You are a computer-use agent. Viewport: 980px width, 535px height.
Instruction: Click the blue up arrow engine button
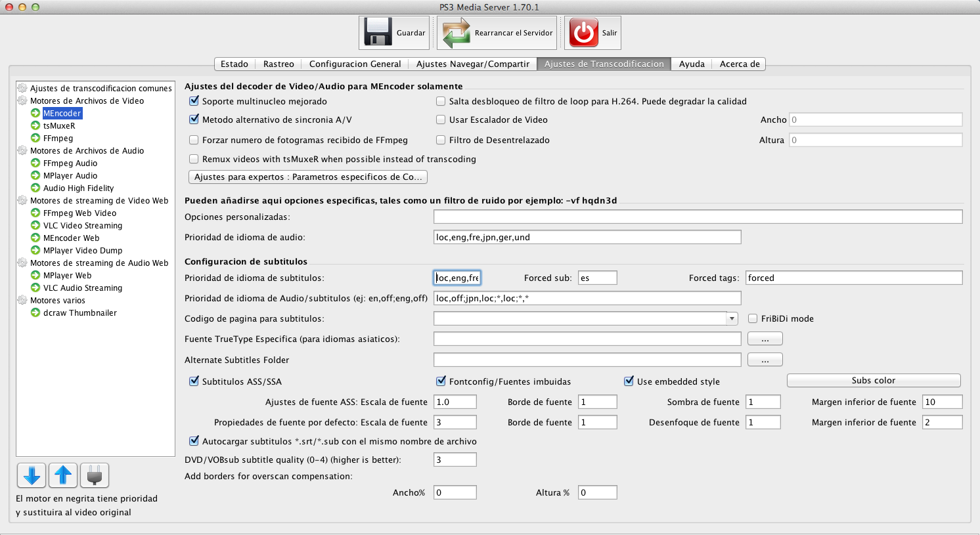(63, 475)
